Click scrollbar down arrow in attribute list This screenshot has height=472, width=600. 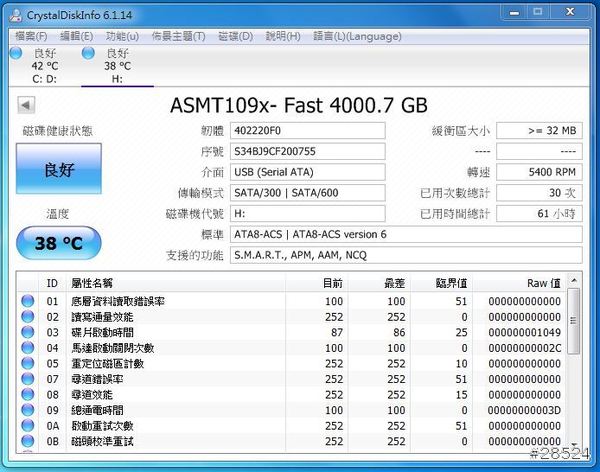point(574,443)
